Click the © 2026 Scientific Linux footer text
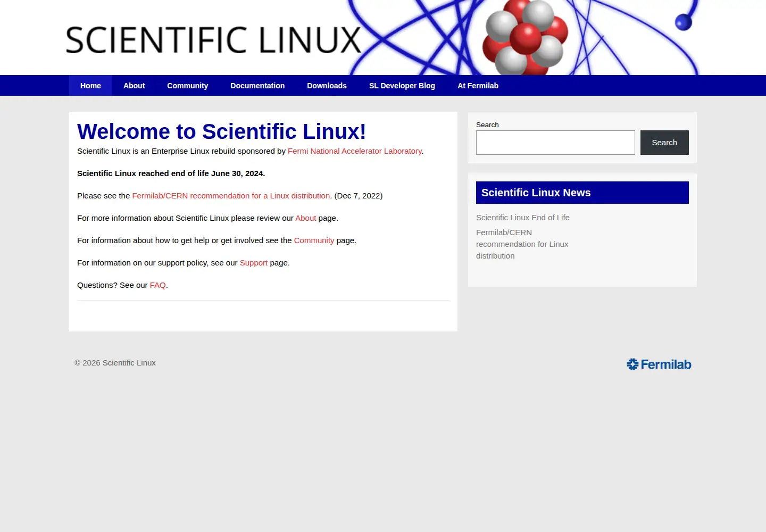 115,363
